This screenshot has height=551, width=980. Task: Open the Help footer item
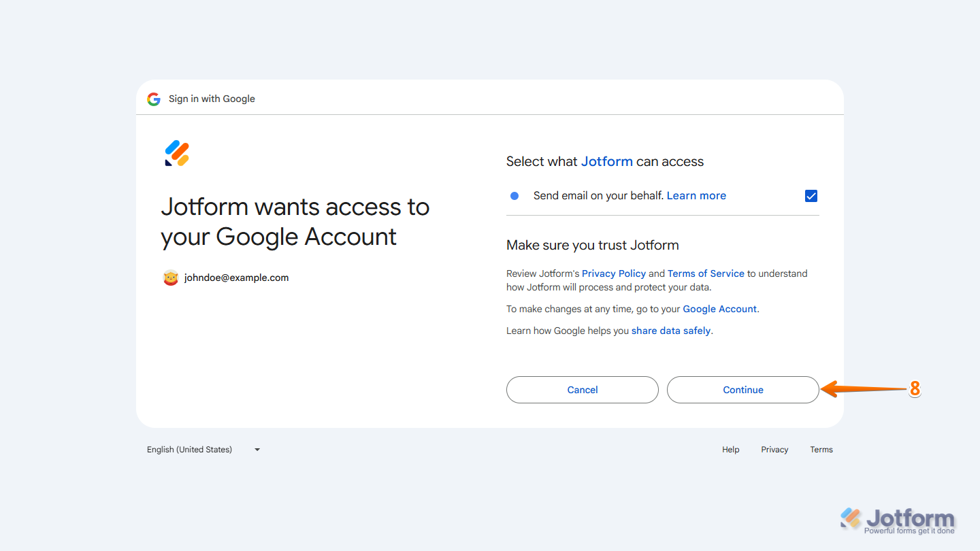pyautogui.click(x=730, y=449)
